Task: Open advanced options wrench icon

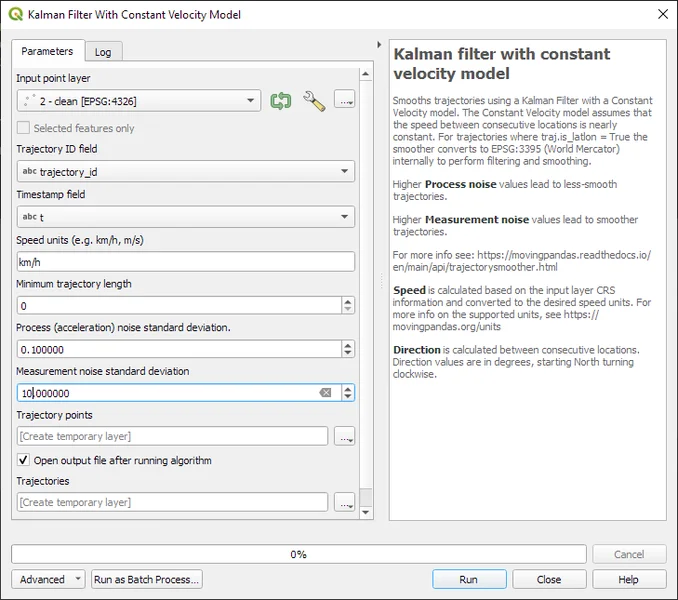Action: pyautogui.click(x=314, y=101)
